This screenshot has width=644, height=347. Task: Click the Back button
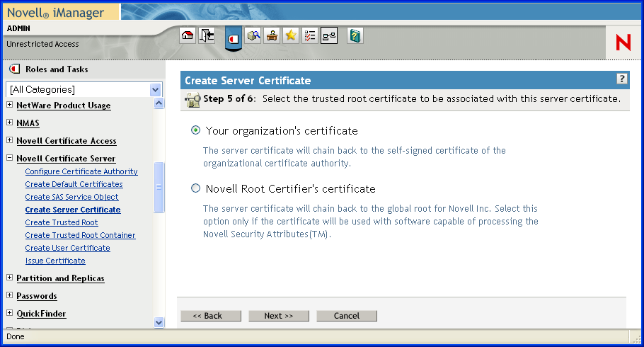[x=210, y=316]
